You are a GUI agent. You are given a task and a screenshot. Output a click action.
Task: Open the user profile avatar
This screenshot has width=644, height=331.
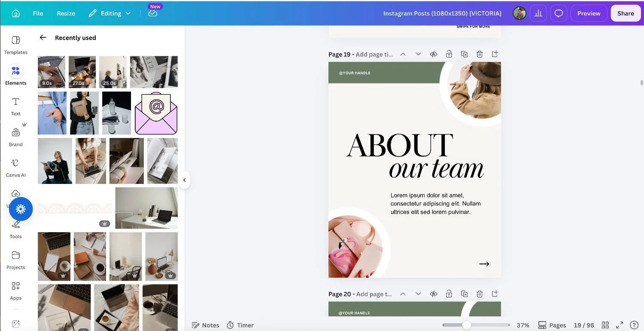(519, 13)
